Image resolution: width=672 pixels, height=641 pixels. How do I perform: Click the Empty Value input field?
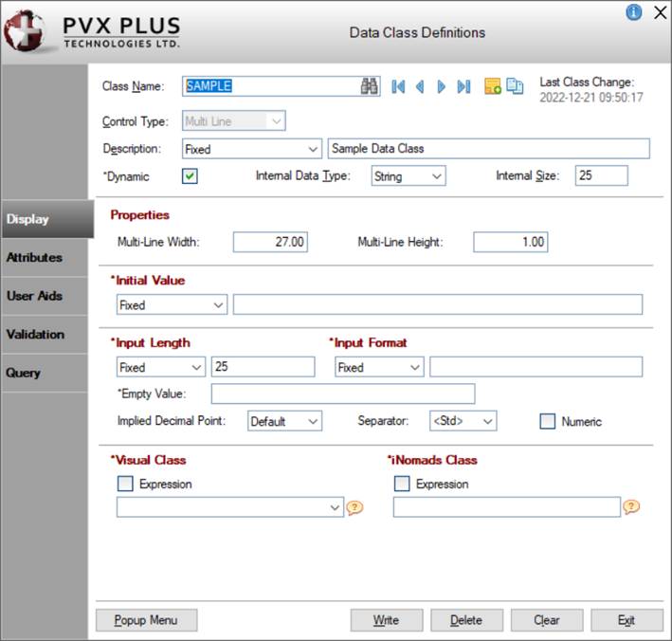coord(342,394)
